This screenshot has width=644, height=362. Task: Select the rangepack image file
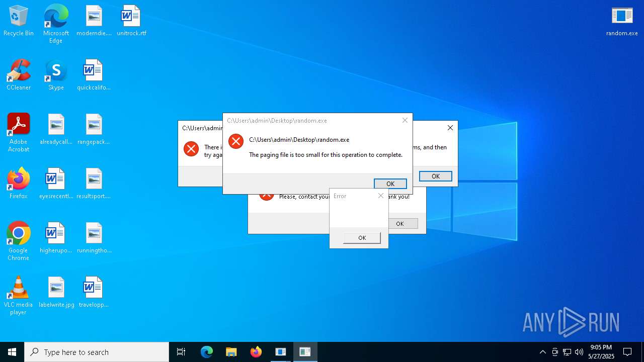[94, 130]
